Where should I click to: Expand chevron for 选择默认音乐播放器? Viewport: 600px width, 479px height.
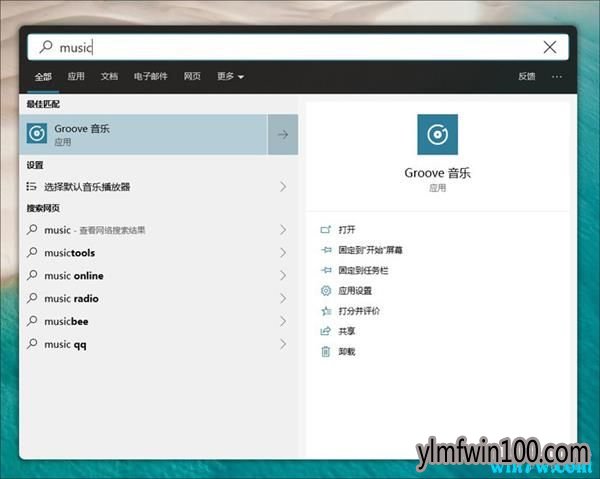tap(283, 187)
